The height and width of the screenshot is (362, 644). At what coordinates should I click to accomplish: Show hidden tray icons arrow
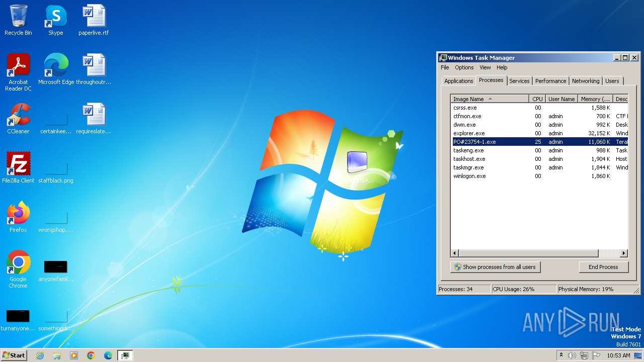pyautogui.click(x=561, y=355)
